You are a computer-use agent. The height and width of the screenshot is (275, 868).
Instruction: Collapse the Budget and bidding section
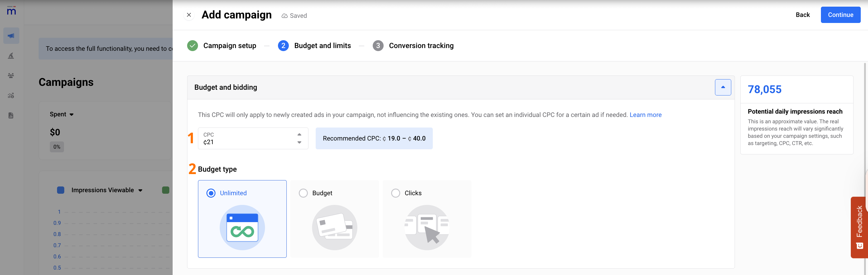(x=723, y=87)
